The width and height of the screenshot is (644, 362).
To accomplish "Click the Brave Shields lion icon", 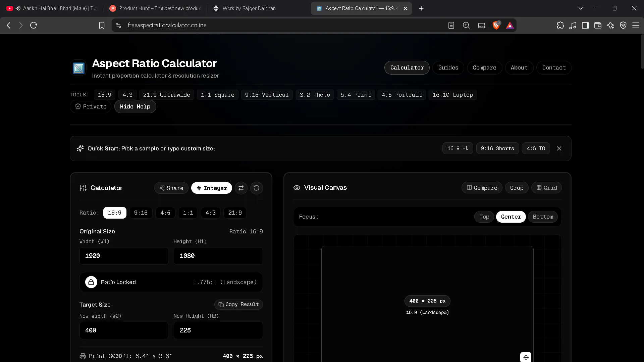I will pos(496,25).
